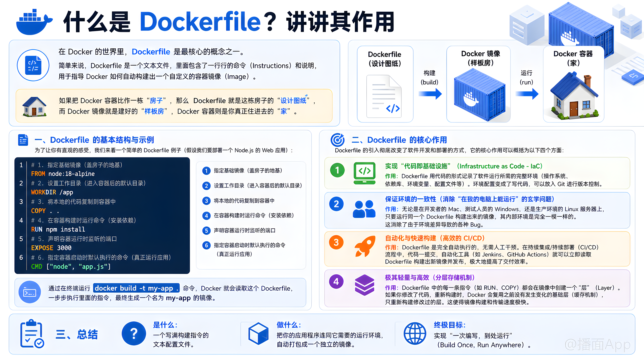Click the blue word “设计图纸” in the analogy box
Viewport: 644px width, 362px height.
(x=293, y=101)
